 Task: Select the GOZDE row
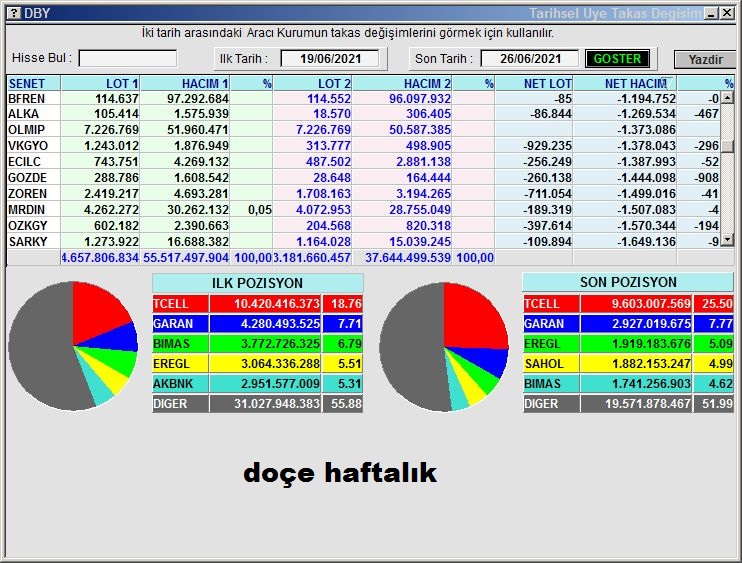(x=363, y=178)
